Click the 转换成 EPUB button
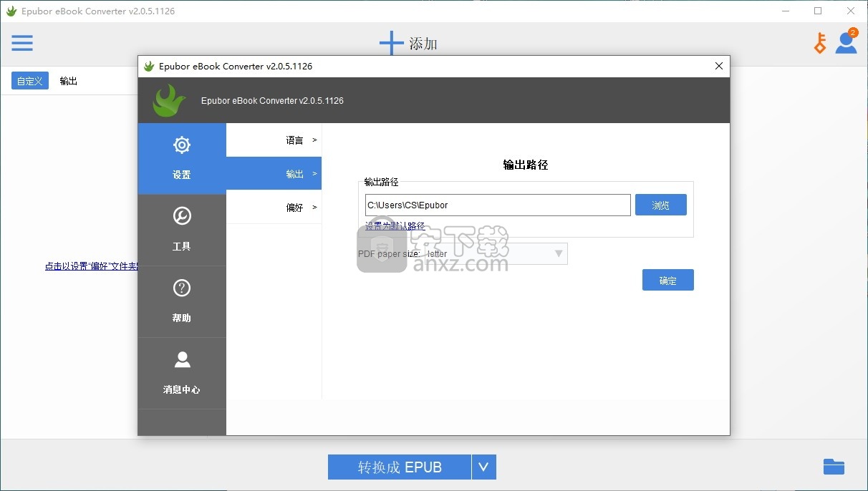Image resolution: width=868 pixels, height=491 pixels. point(400,467)
